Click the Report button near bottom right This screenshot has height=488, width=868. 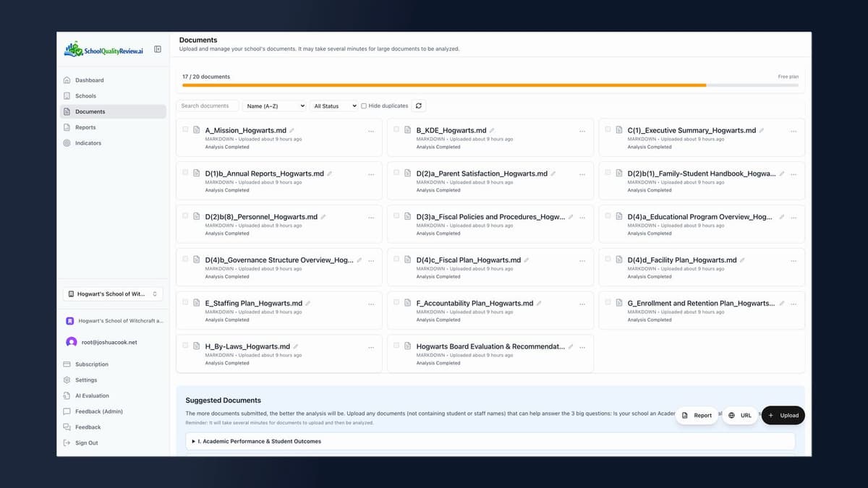point(696,415)
